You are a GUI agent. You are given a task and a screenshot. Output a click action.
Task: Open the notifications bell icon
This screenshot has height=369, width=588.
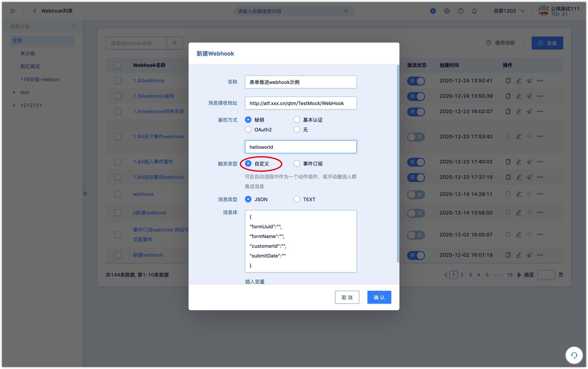tap(474, 11)
